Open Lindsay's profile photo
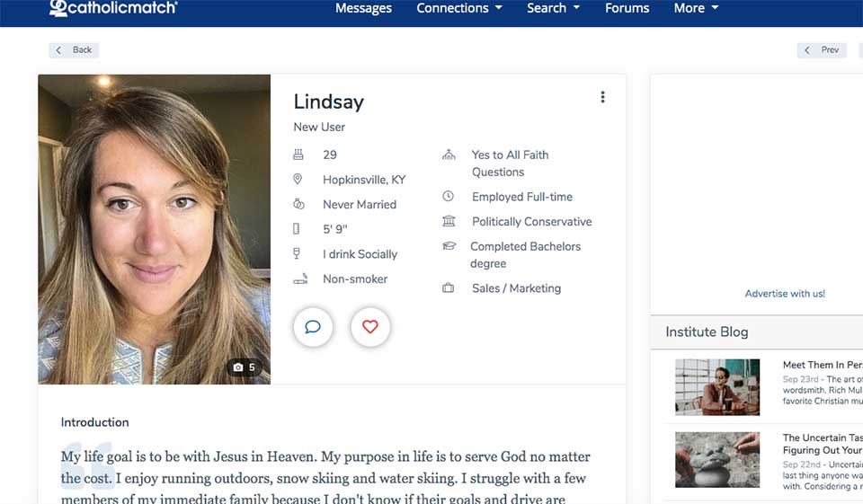Screen dimensions: 863x504 point(154,229)
